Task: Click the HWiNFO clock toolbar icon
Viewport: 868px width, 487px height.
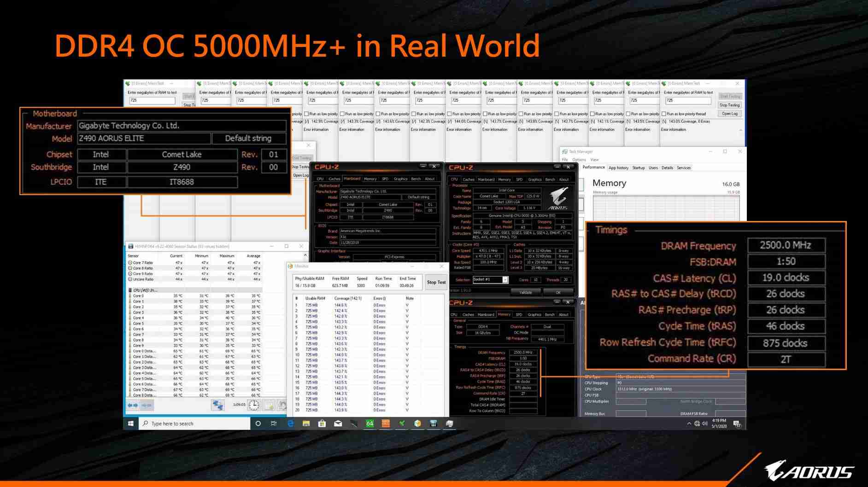Action: pos(254,405)
